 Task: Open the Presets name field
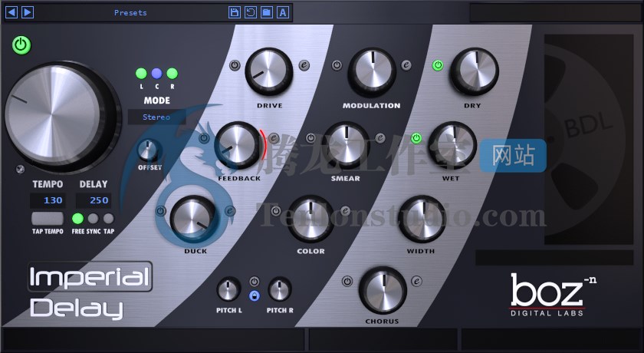tap(130, 13)
